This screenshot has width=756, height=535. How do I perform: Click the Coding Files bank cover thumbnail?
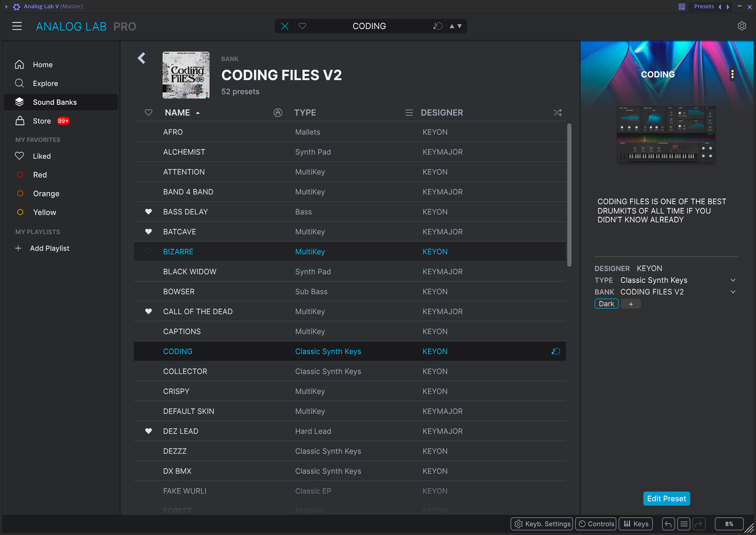tap(186, 75)
